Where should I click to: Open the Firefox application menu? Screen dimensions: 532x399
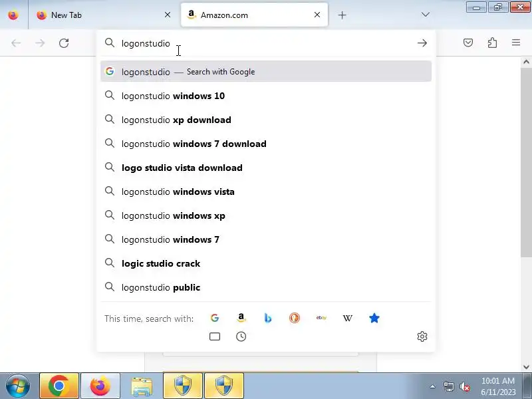point(516,43)
